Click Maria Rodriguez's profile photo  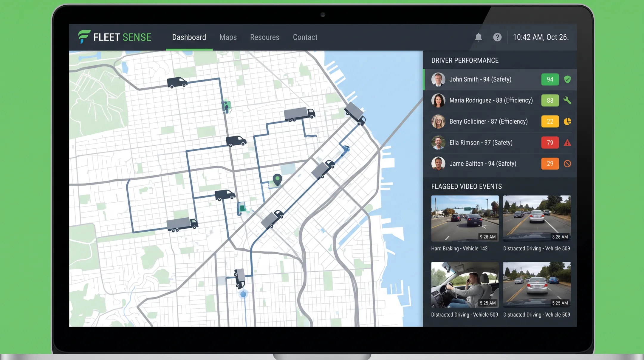[438, 101]
